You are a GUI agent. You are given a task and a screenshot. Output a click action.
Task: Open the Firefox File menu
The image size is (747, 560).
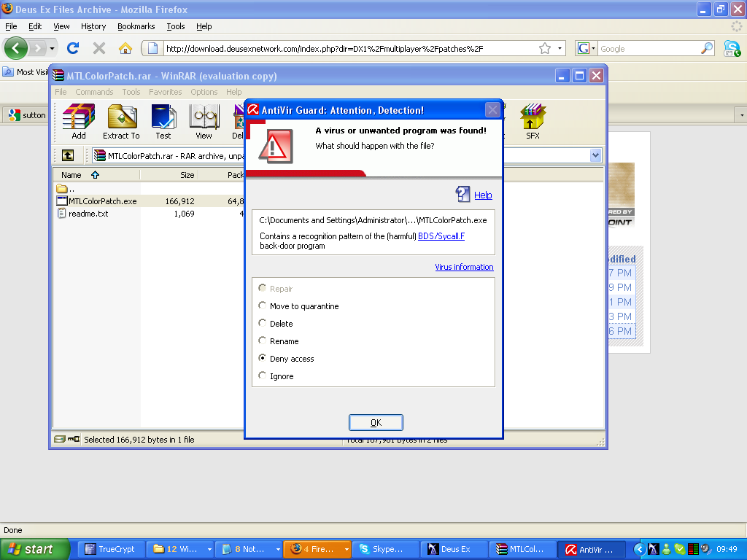(x=11, y=26)
